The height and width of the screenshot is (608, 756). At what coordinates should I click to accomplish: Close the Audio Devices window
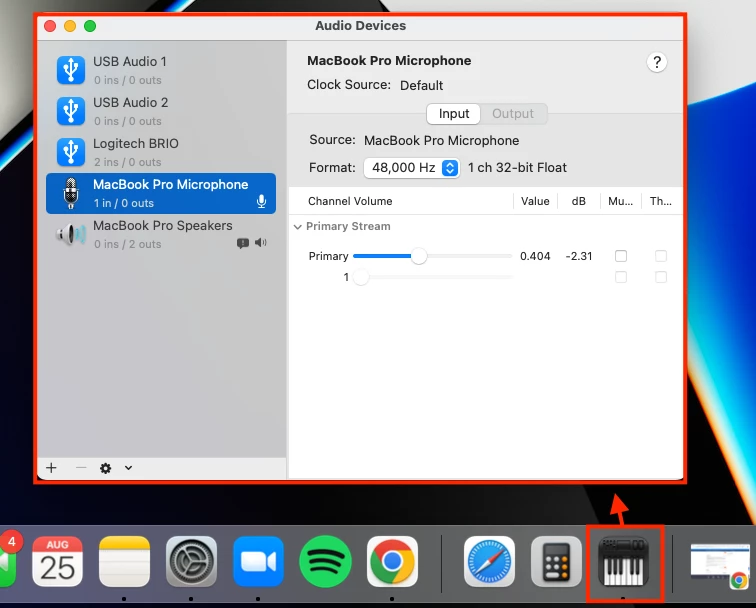(50, 26)
